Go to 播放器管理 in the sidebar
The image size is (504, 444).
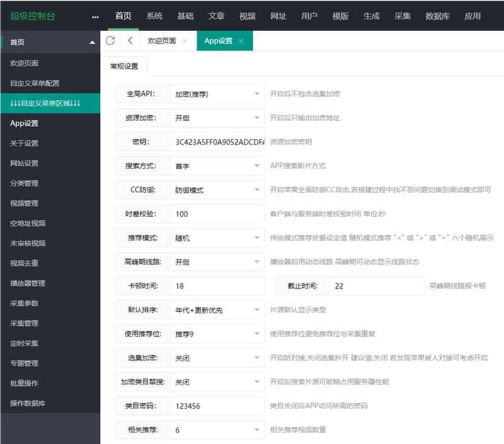(x=28, y=283)
